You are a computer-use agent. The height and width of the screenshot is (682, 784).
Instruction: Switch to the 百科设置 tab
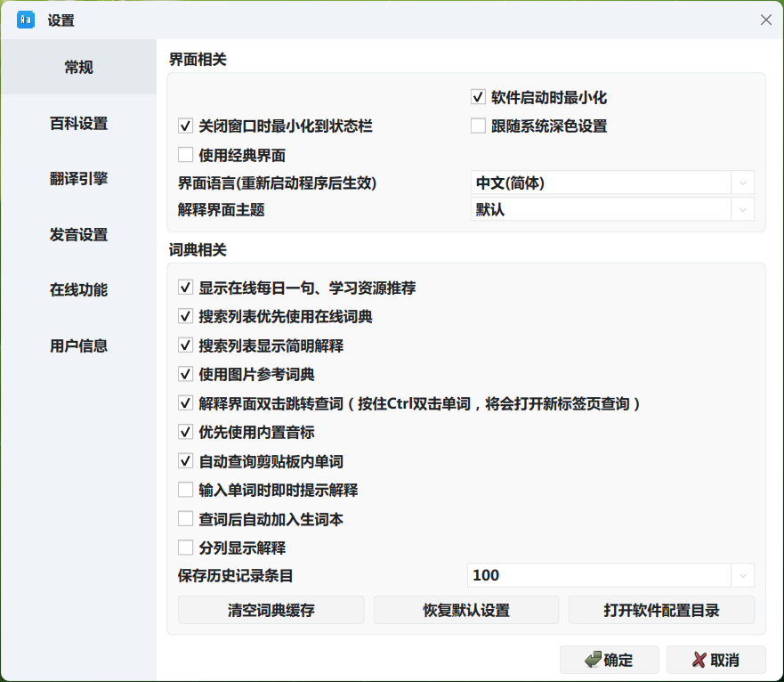coord(78,123)
